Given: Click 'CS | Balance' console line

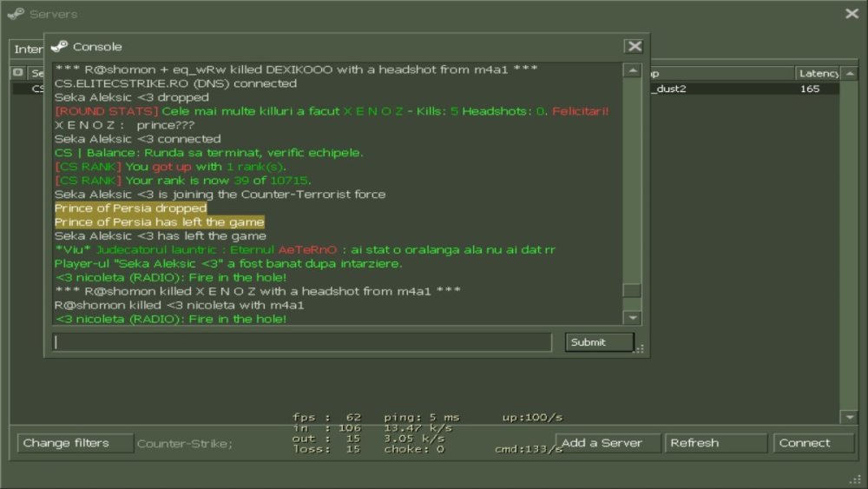Looking at the screenshot, I should click(x=208, y=153).
